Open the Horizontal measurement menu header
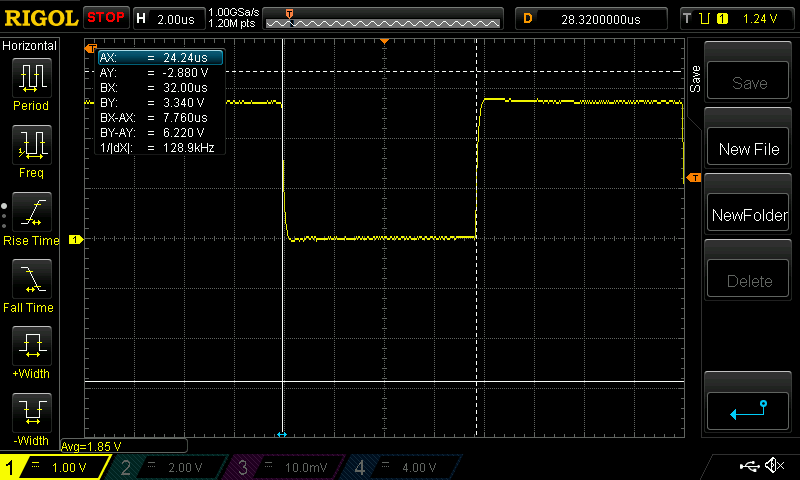The image size is (800, 480). click(x=30, y=46)
